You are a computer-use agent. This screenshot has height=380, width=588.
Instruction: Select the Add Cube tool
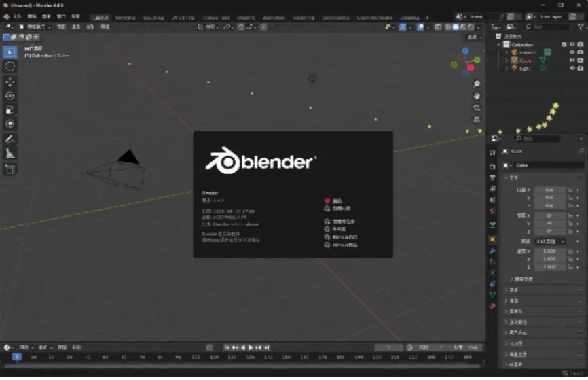coord(10,169)
